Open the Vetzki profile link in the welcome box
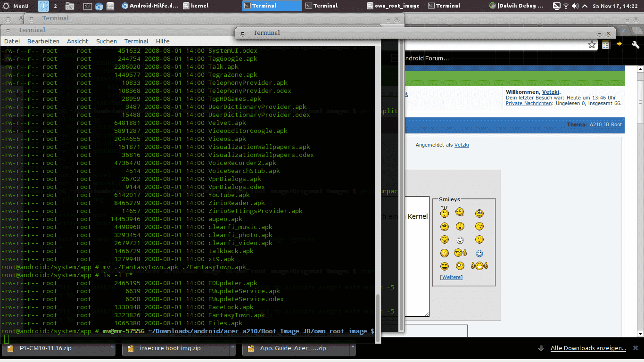 550,92
